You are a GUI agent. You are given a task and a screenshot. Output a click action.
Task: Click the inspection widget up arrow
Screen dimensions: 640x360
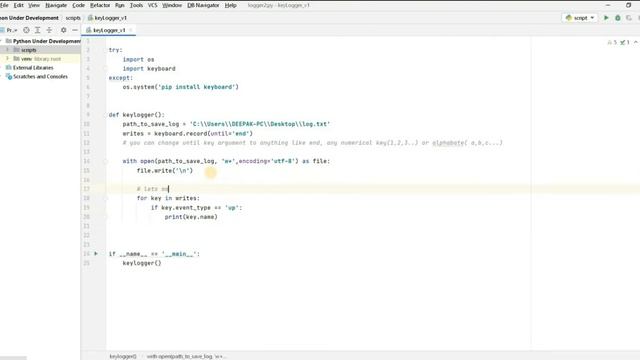tap(636, 42)
